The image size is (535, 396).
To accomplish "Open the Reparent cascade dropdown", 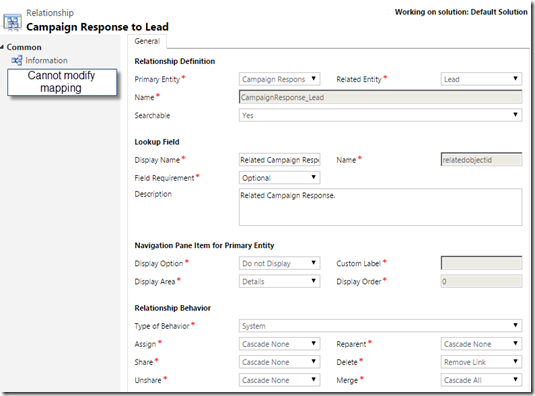I will pos(481,344).
